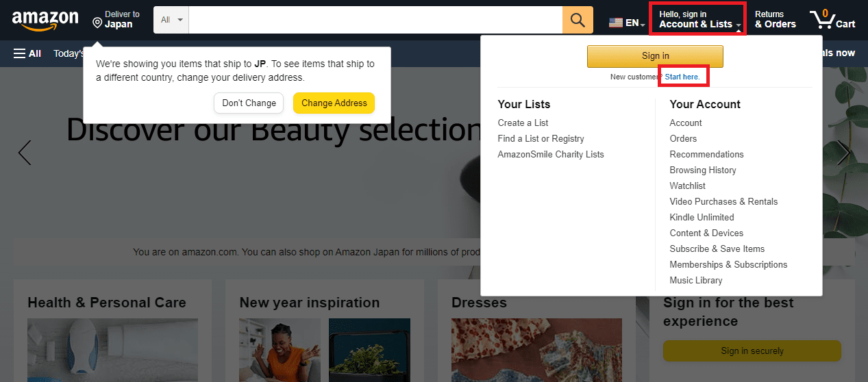Open the Health & Personal Care product image

[112, 350]
